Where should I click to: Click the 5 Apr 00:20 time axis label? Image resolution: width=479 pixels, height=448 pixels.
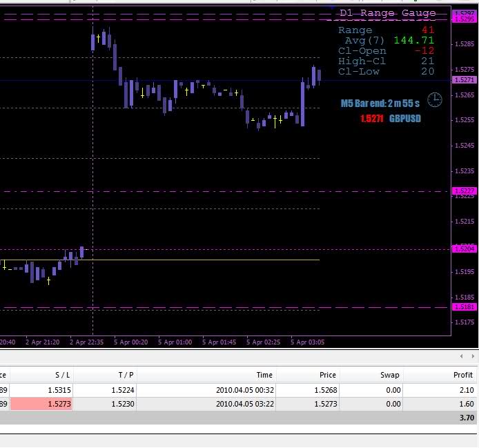click(131, 342)
